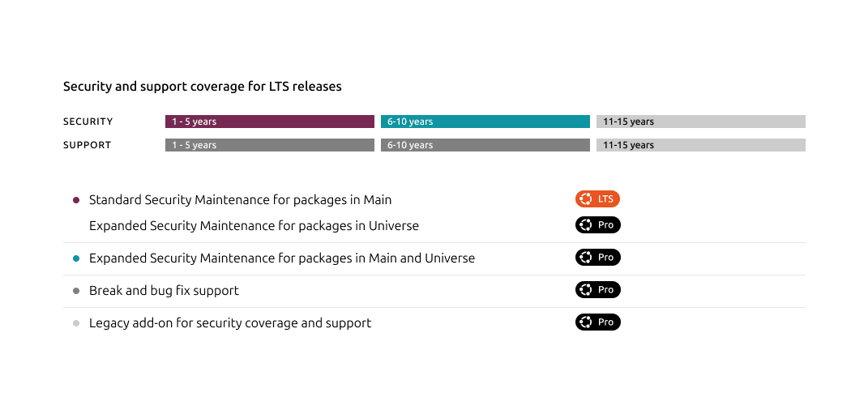
Task: Click Legacy add-on for security coverage text
Action: (x=230, y=323)
